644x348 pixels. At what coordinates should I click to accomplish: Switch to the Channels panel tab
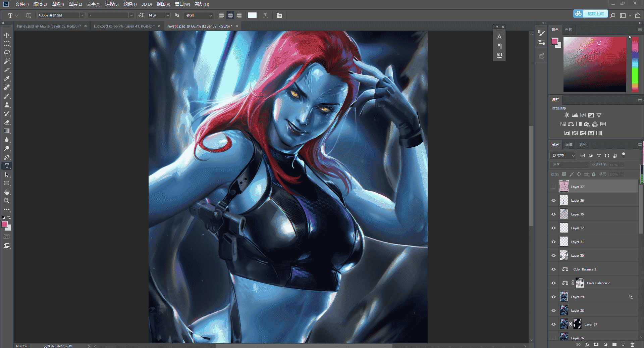[x=569, y=144]
